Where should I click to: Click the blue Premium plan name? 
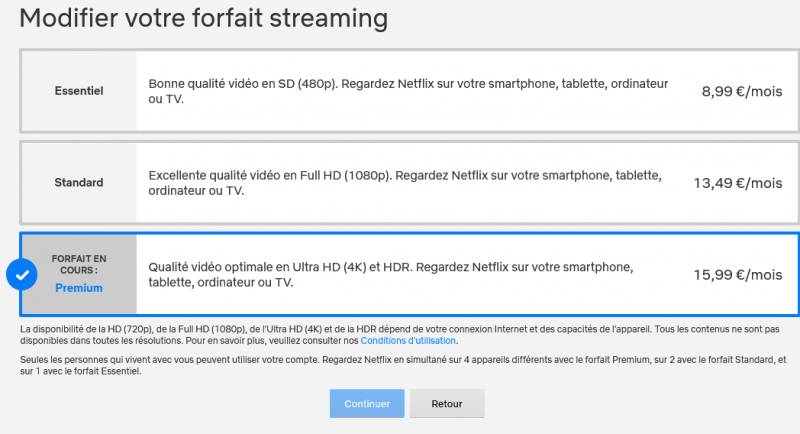pos(78,288)
